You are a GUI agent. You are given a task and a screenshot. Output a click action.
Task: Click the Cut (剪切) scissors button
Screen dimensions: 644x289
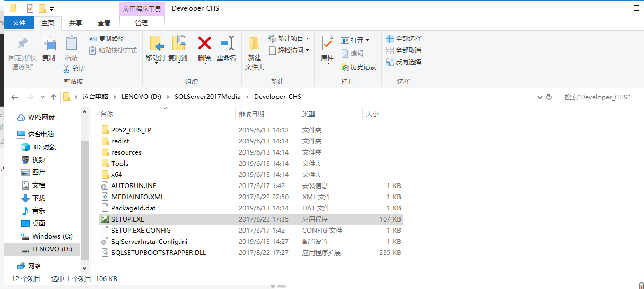click(74, 69)
